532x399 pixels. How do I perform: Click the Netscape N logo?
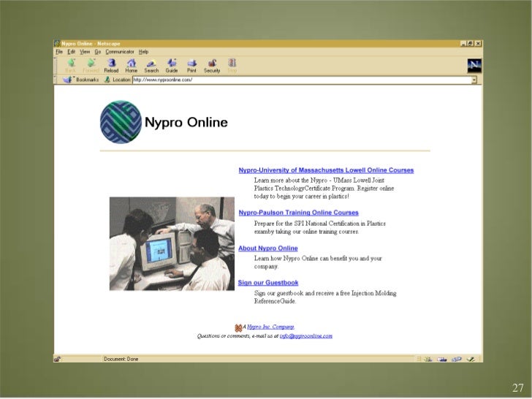(474, 66)
